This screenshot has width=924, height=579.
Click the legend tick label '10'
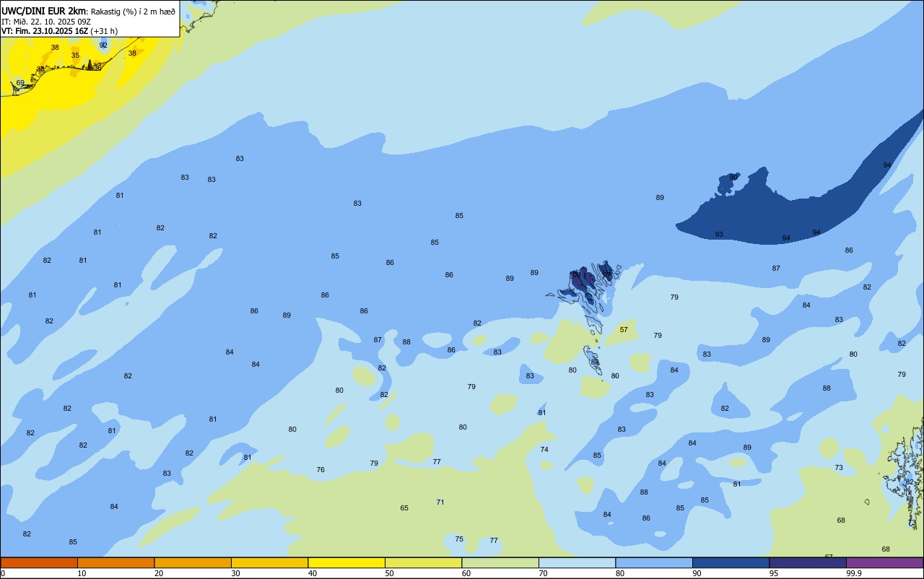(82, 573)
